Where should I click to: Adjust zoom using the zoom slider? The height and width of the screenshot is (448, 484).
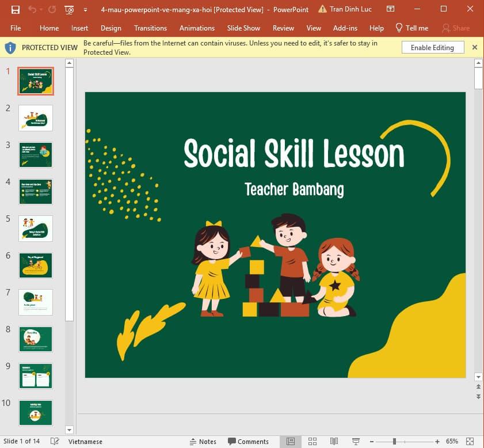tap(394, 441)
